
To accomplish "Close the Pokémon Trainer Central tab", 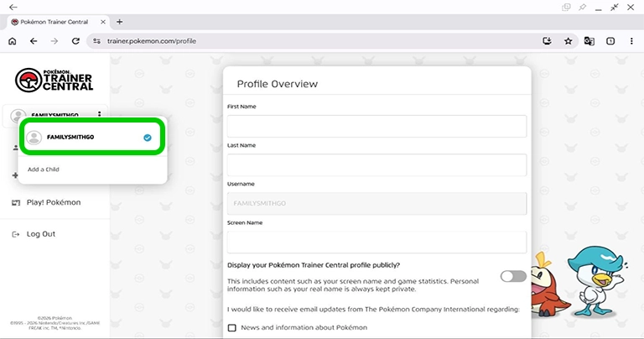I will click(x=103, y=22).
